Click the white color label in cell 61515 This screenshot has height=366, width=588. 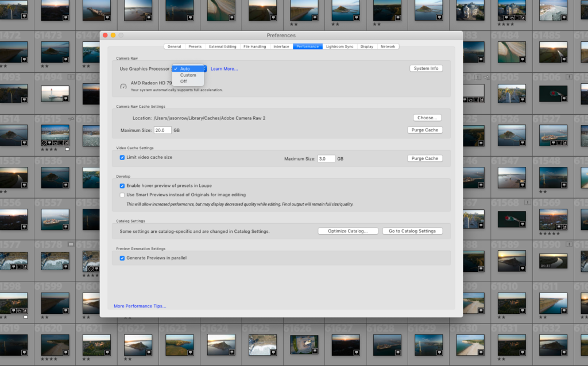pos(67,149)
